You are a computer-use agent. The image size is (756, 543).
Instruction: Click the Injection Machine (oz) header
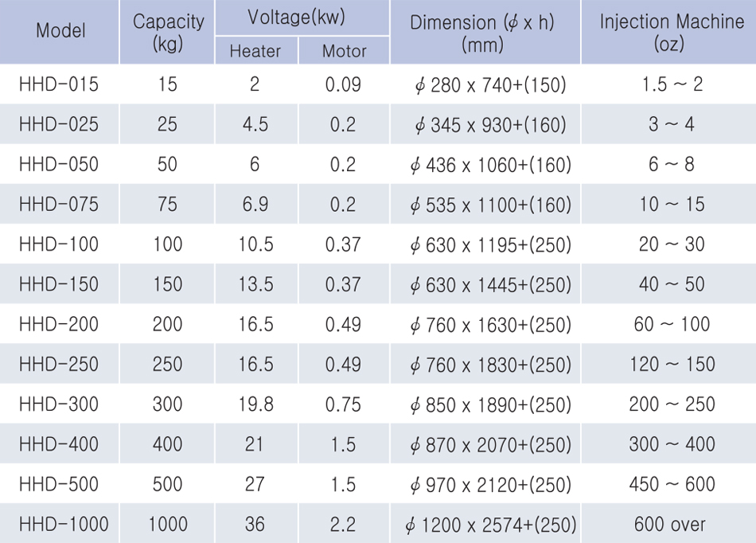[x=668, y=32]
